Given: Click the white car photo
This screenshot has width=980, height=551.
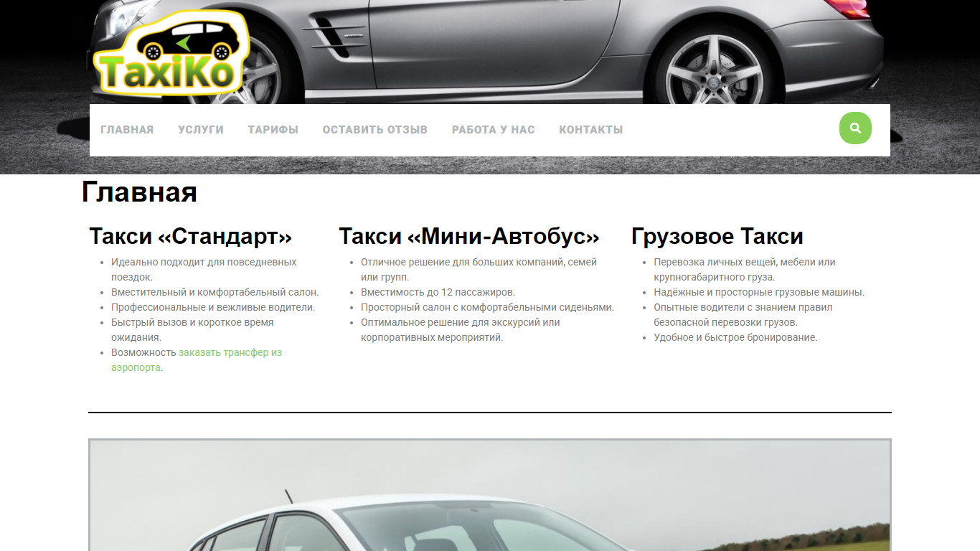Looking at the screenshot, I should (x=490, y=495).
